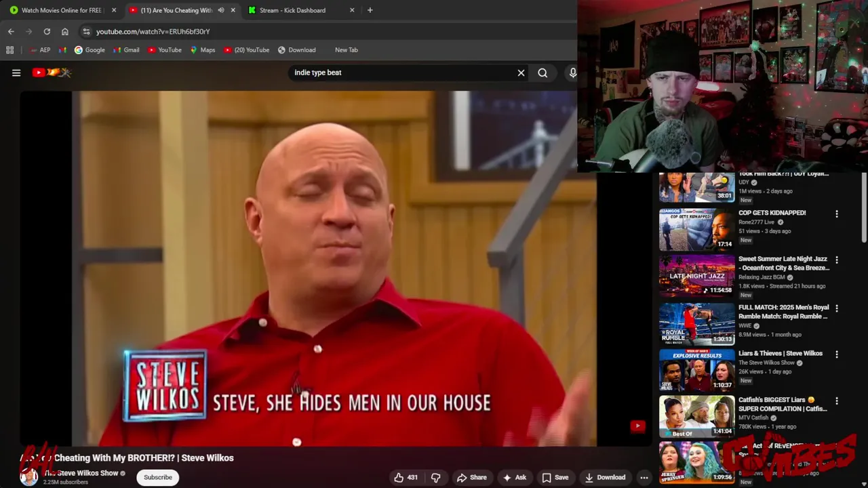Click the Download button under the video
Viewport: 868px width, 488px height.
pos(605,477)
